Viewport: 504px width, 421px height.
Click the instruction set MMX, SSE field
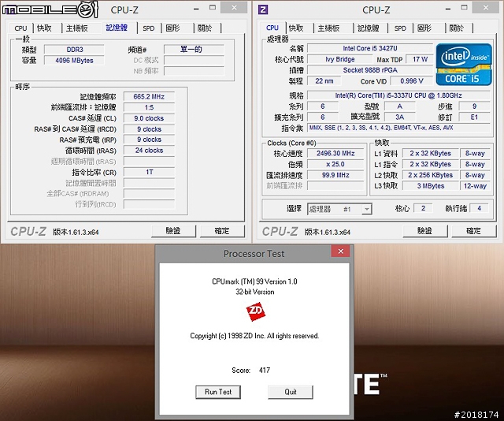tap(398, 128)
